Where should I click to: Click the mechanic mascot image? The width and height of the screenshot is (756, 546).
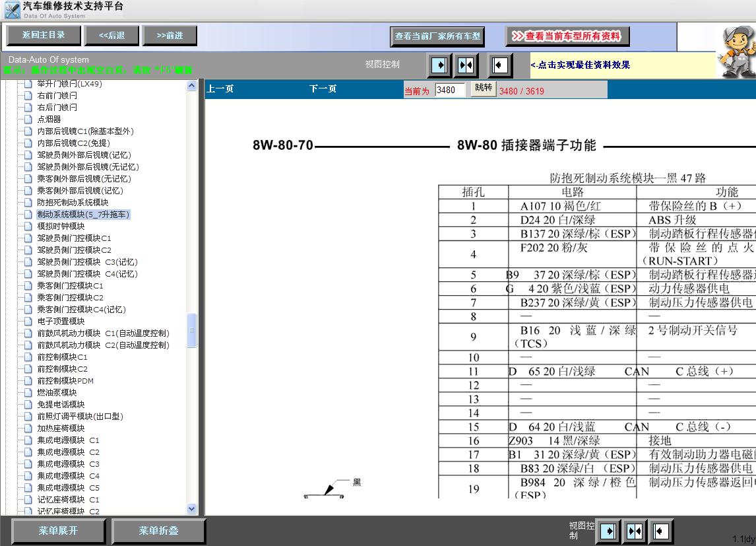(x=736, y=51)
